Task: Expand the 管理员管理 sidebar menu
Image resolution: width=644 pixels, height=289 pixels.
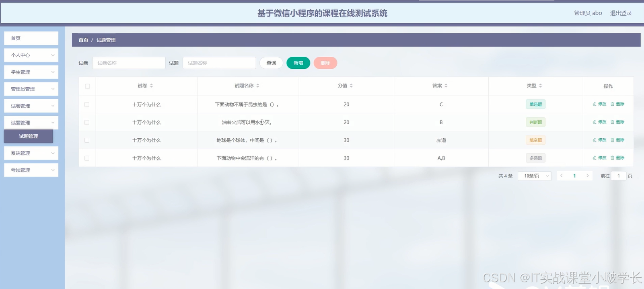Action: click(x=31, y=89)
